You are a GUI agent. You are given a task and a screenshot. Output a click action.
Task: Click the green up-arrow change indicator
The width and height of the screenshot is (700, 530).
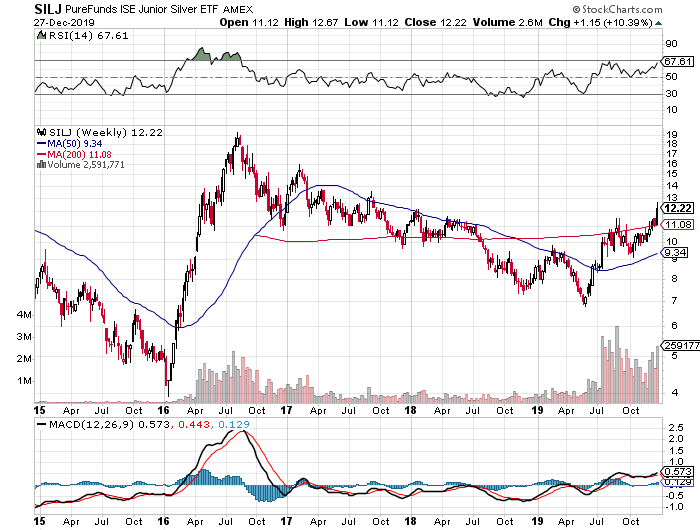pos(658,23)
